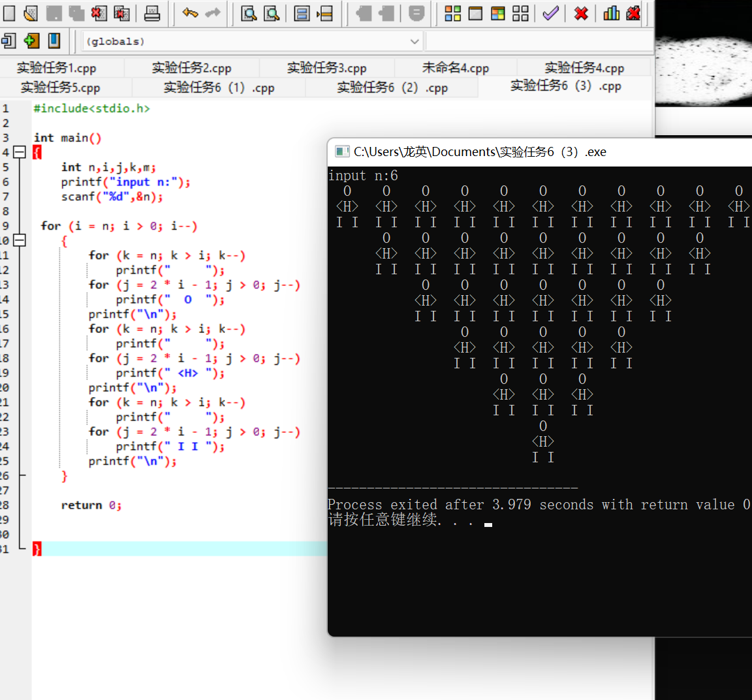Viewport: 752px width, 700px height.
Task: Run the program using the window icon
Action: (x=475, y=13)
